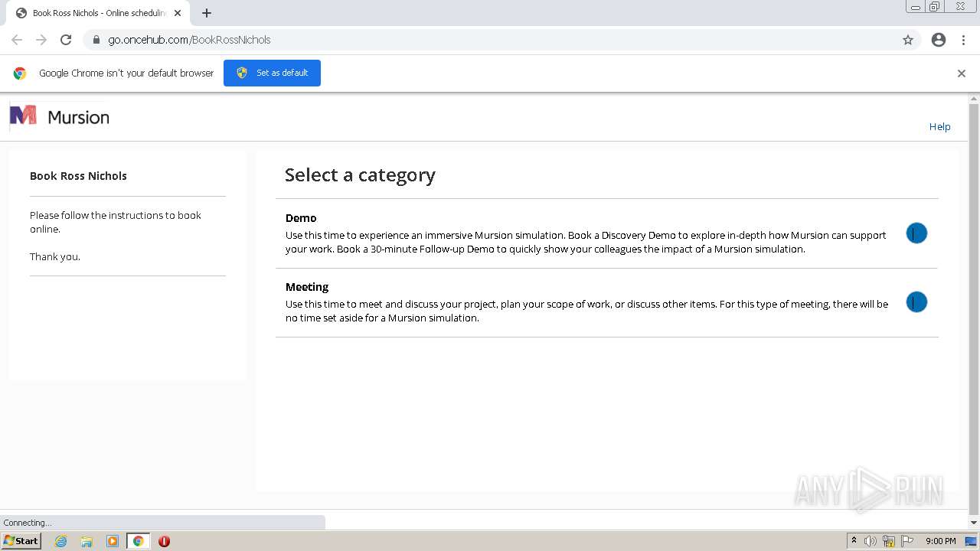Screen dimensions: 980x551
Task: Click the Chrome icon in the notification bar
Action: tap(20, 73)
